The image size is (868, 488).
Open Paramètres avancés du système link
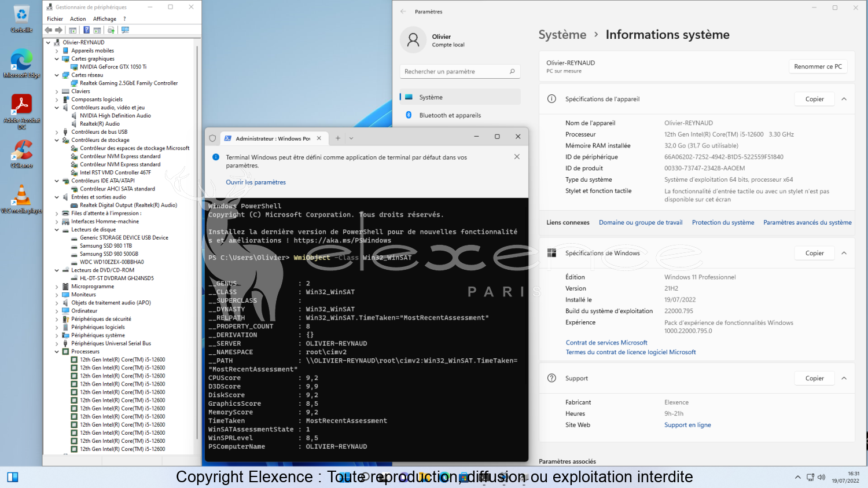pyautogui.click(x=807, y=222)
